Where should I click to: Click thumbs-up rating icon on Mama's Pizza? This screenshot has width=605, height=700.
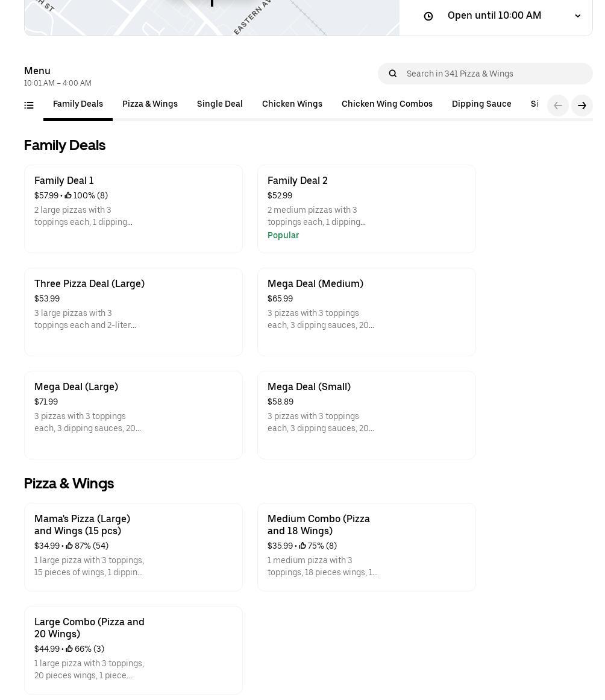coord(69,546)
